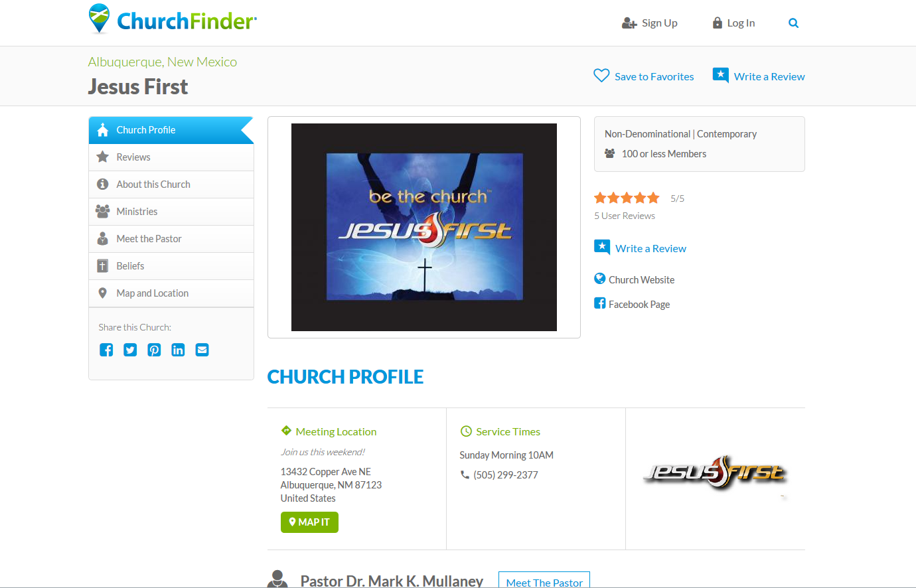Click the green MAP IT button
Image resolution: width=916 pixels, height=588 pixels.
(x=309, y=522)
